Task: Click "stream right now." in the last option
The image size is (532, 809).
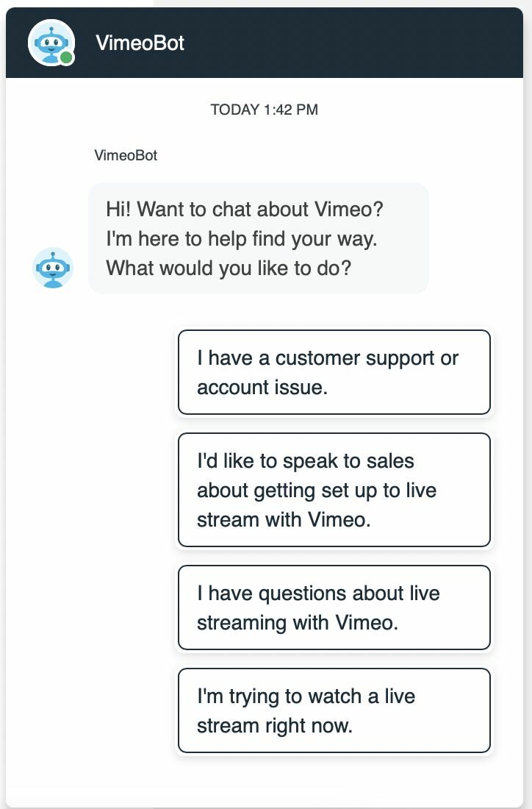Action: tap(275, 726)
